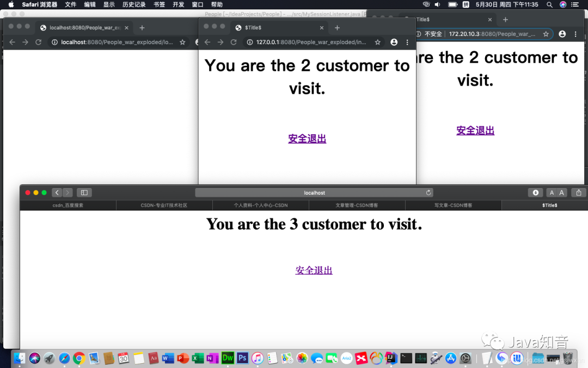Switch to the csdn_百度搜索 Safari tab

pyautogui.click(x=68, y=206)
